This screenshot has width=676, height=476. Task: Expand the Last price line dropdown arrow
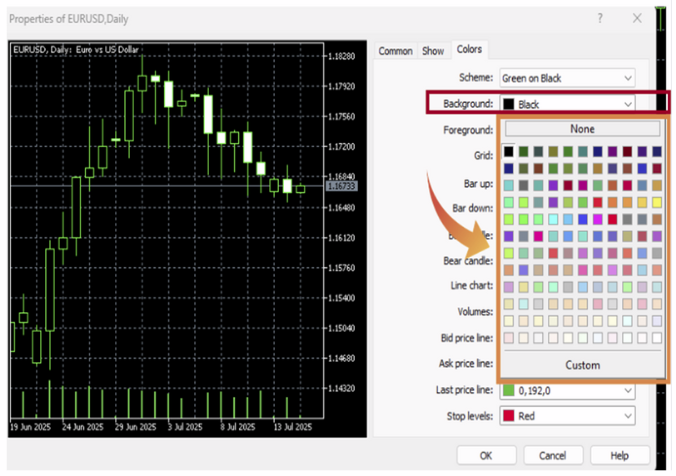click(627, 390)
